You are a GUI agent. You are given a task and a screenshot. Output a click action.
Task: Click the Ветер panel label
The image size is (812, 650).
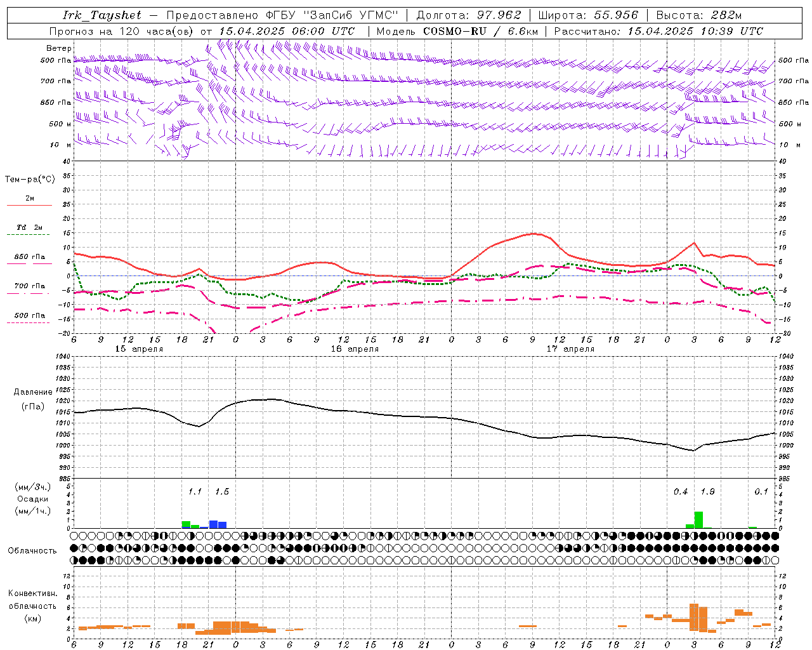(x=58, y=48)
